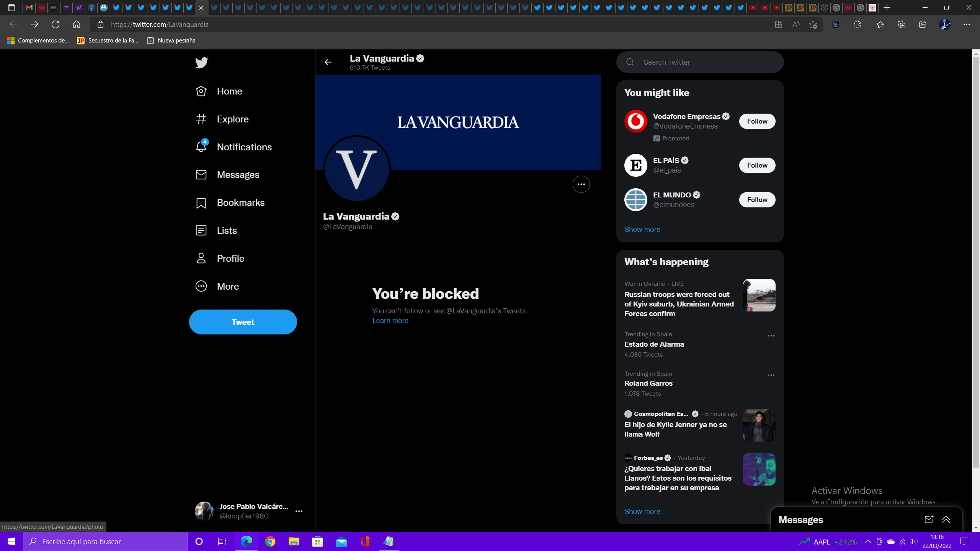The image size is (980, 551).
Task: Open Secuestro de la Fa... bookmark
Action: 108,41
